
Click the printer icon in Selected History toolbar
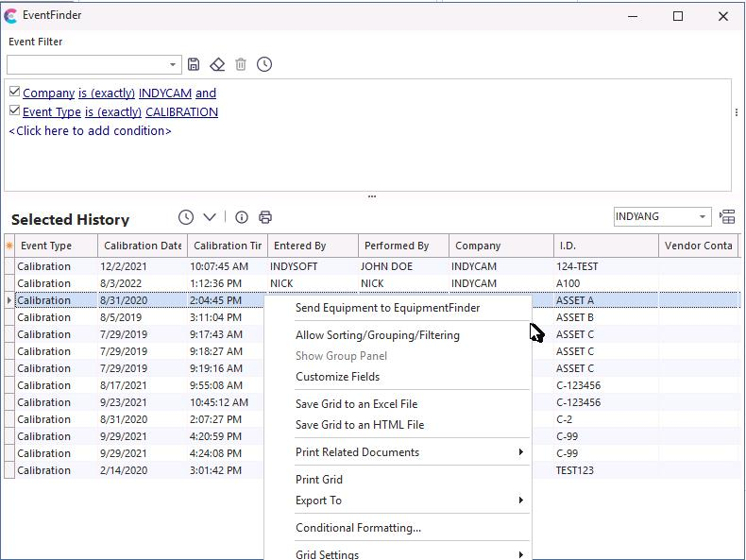click(x=265, y=217)
